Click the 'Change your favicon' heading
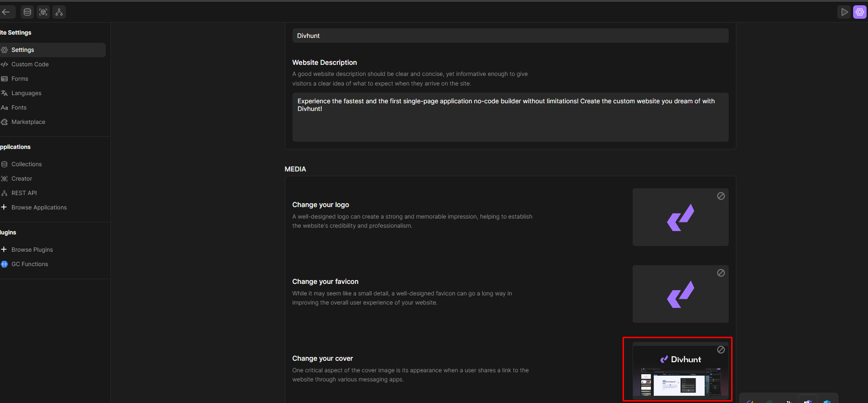This screenshot has width=868, height=403. click(325, 281)
